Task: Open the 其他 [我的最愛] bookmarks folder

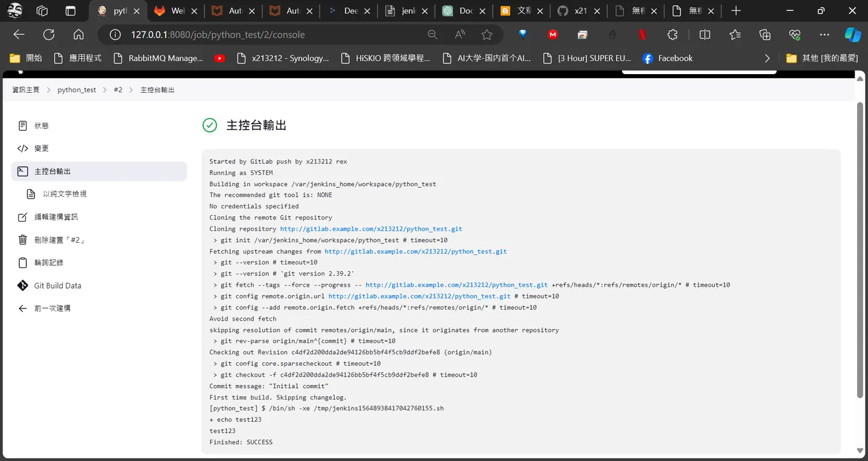Action: (x=822, y=58)
